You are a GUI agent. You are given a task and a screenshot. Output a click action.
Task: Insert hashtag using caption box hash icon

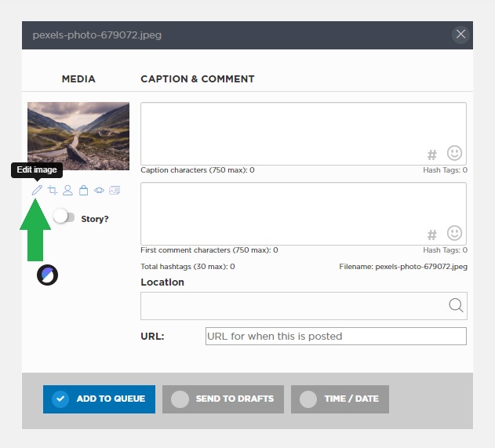pyautogui.click(x=432, y=155)
